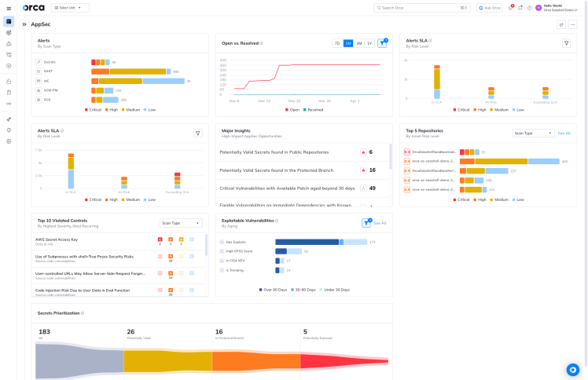Viewport: 588px width, 380px height.
Task: Open the Hello World user avatar
Action: click(538, 8)
